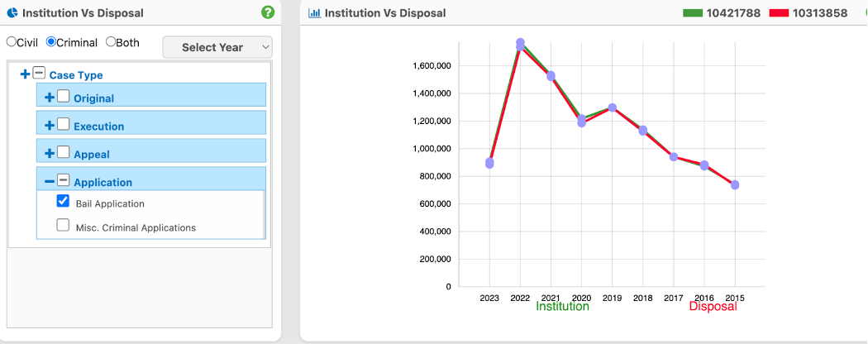Uncheck the Bail Application checkbox
The height and width of the screenshot is (344, 868).
pyautogui.click(x=63, y=202)
